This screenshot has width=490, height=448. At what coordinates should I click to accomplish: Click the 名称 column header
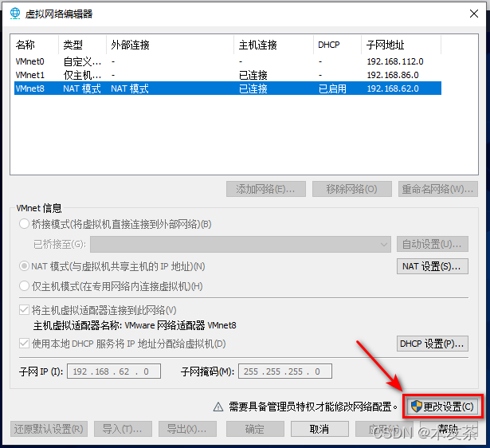pyautogui.click(x=36, y=45)
